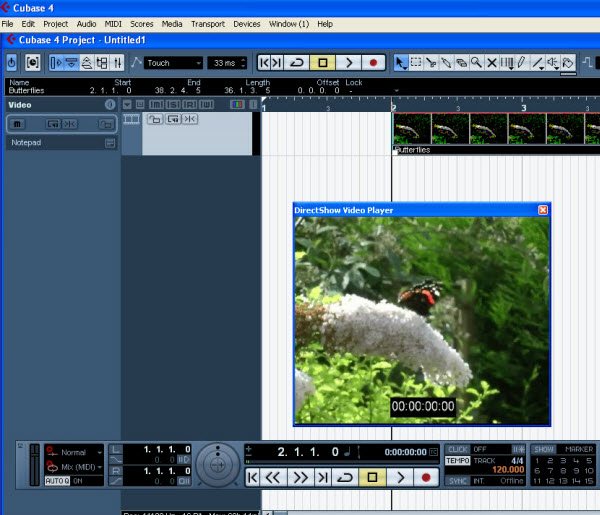Open the Pool window from toolbar
This screenshot has height=515, width=600.
[x=102, y=62]
